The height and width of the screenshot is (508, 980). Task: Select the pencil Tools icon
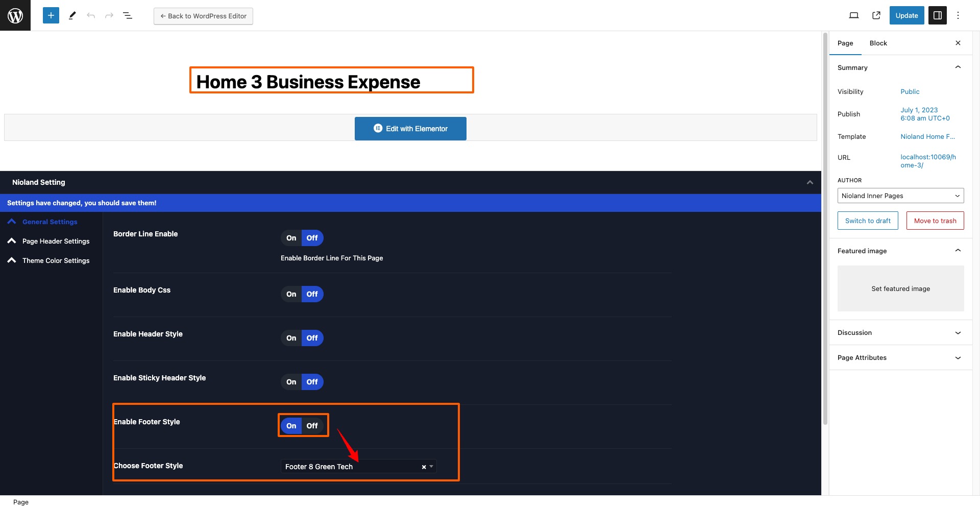pyautogui.click(x=72, y=15)
